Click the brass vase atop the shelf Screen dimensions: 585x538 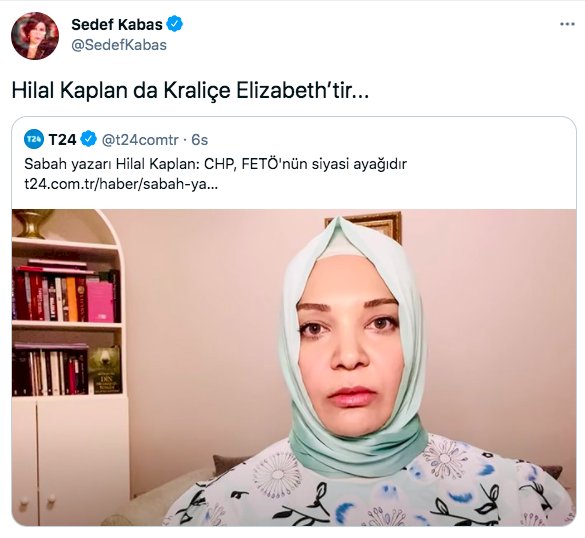tap(32, 223)
